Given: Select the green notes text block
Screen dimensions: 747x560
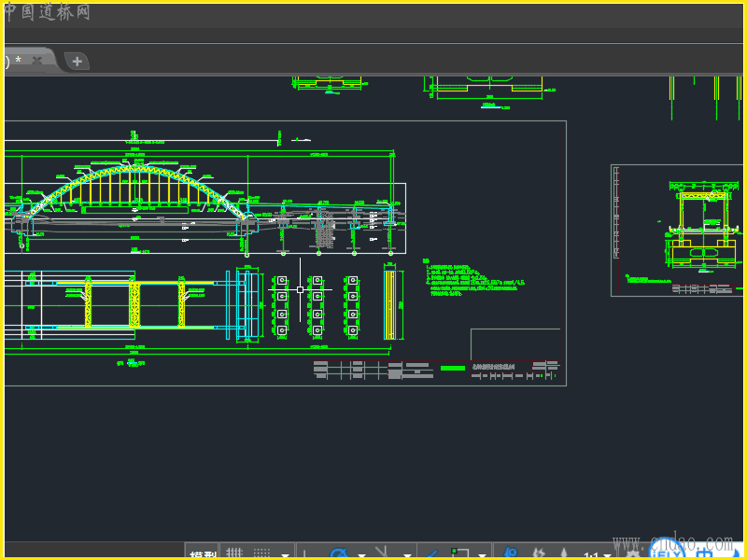Looking at the screenshot, I should point(473,277).
